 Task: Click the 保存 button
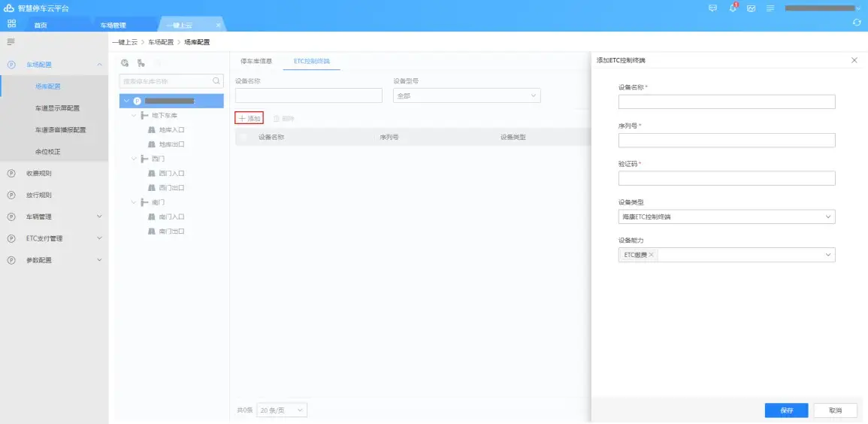pos(786,410)
